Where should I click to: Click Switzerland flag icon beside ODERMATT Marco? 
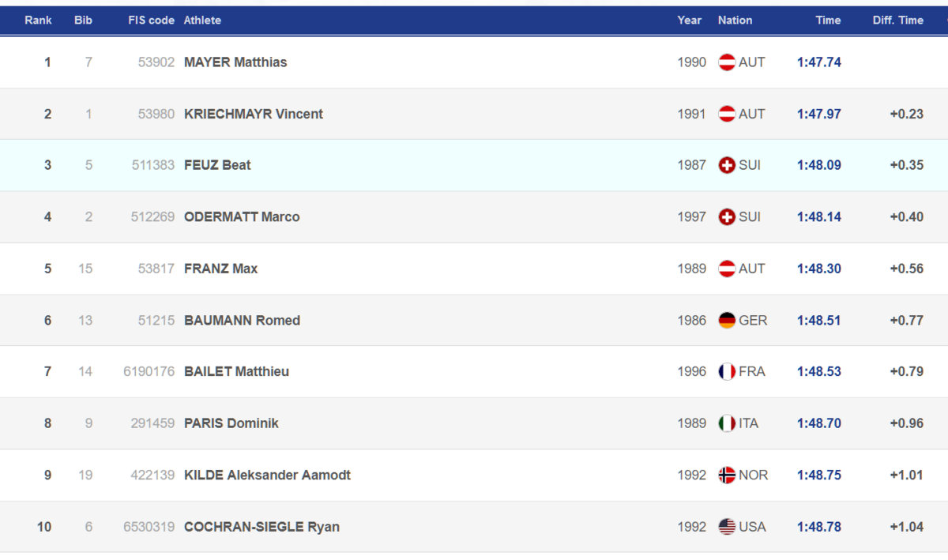pyautogui.click(x=727, y=217)
